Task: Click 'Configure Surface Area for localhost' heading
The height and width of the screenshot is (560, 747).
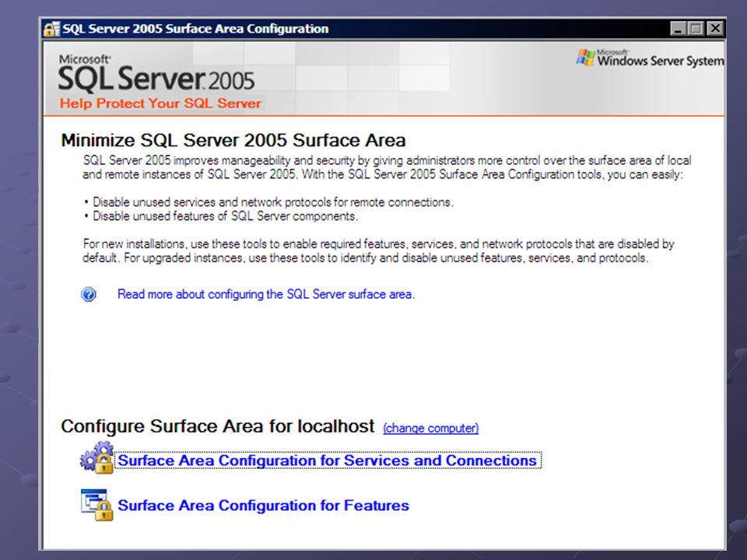Action: click(218, 426)
